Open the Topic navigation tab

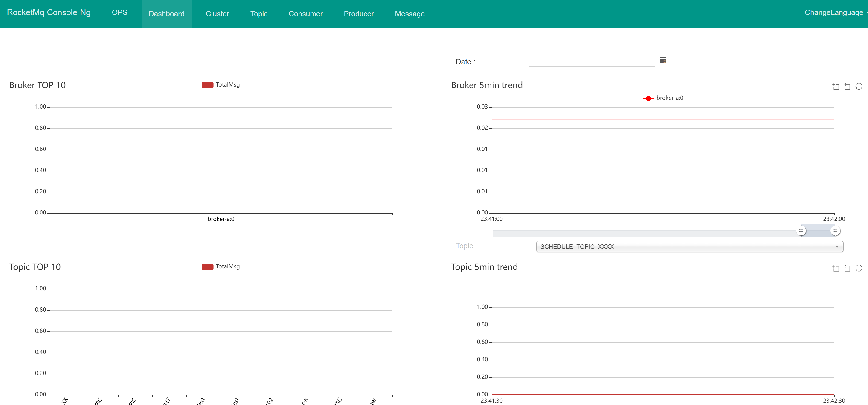coord(259,14)
